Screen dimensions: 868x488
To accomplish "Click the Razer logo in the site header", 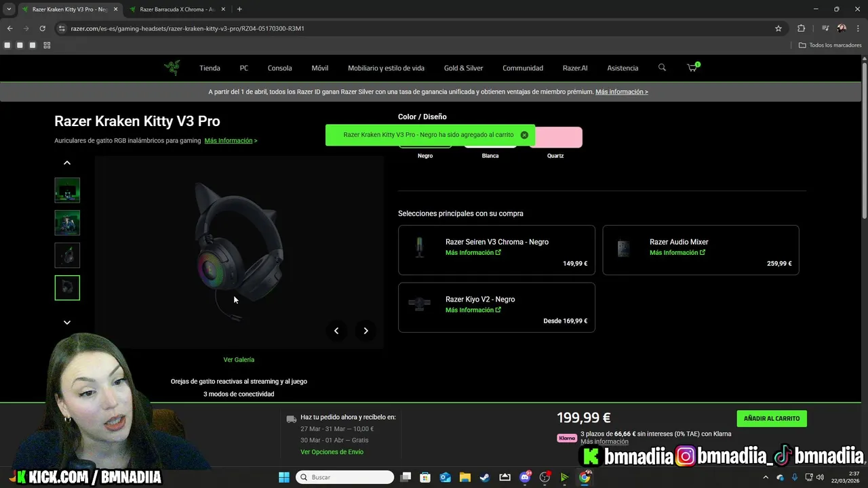I will (x=172, y=68).
